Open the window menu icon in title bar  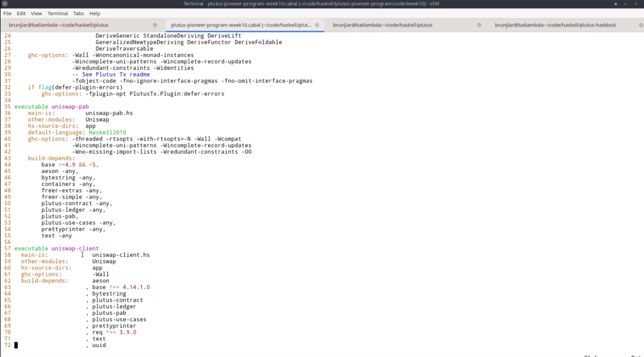pos(5,4)
